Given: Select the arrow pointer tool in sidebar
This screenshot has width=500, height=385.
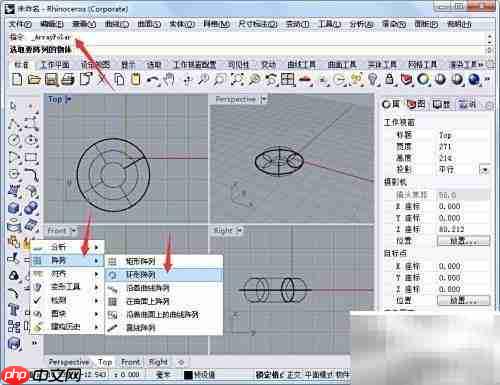Looking at the screenshot, I should [13, 106].
